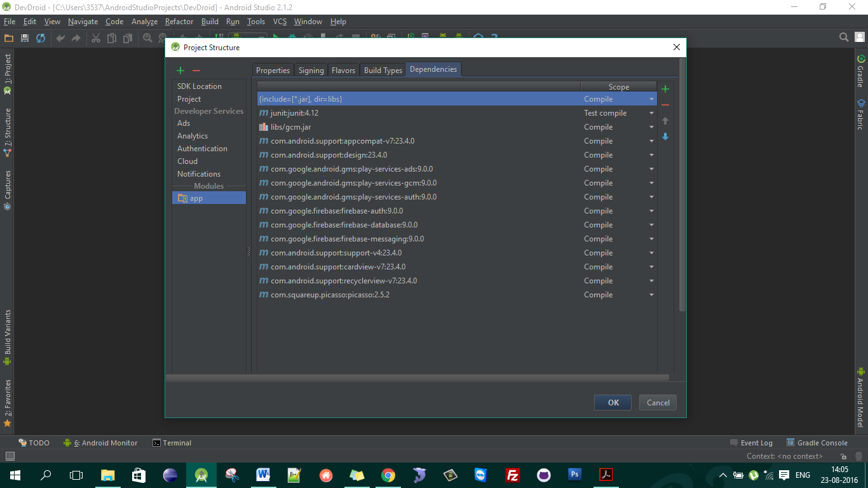Select the app module
The height and width of the screenshot is (488, 868).
209,198
